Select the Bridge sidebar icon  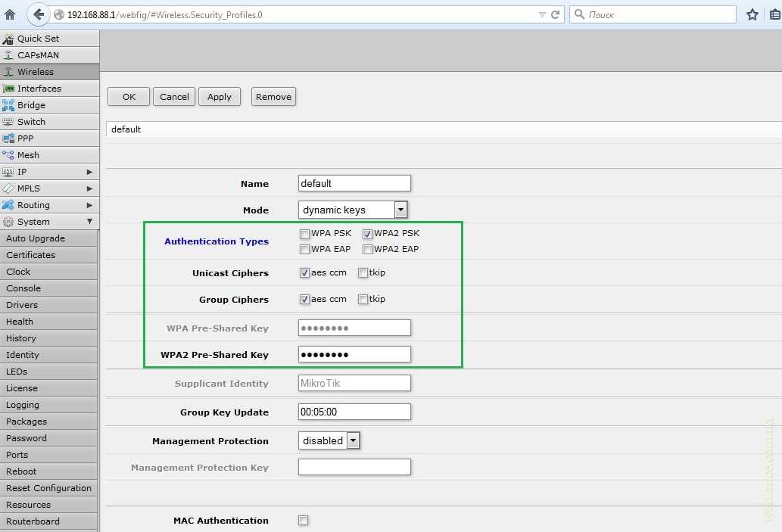click(x=8, y=105)
